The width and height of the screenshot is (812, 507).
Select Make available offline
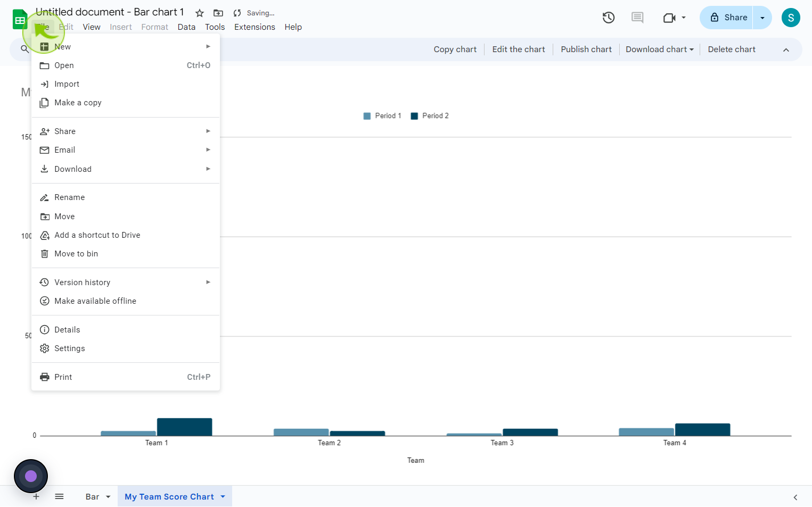[x=126, y=301]
